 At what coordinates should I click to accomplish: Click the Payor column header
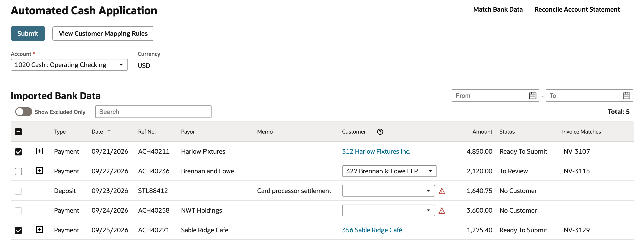pyautogui.click(x=188, y=132)
